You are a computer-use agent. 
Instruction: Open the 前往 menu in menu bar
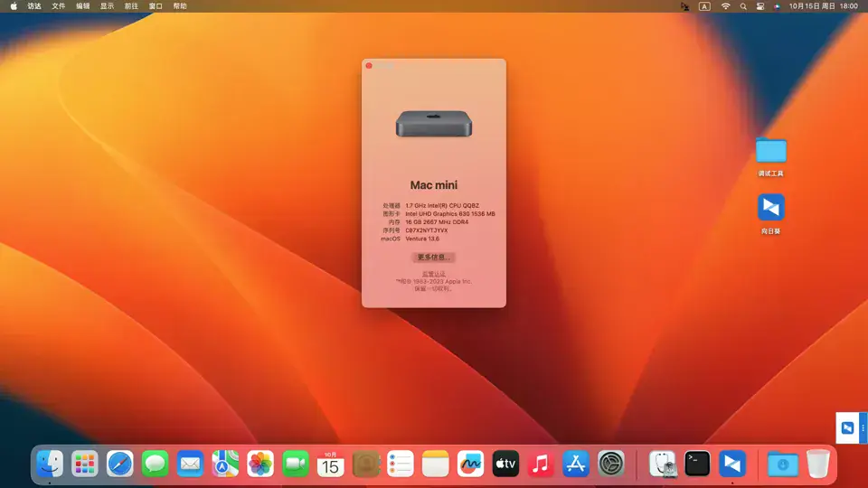[131, 6]
